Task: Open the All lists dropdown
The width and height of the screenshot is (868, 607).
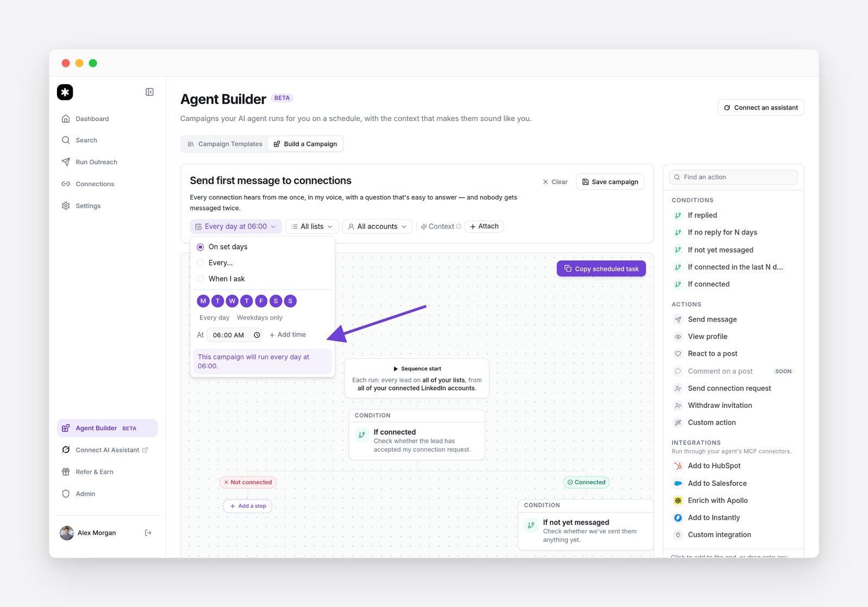Action: point(312,227)
